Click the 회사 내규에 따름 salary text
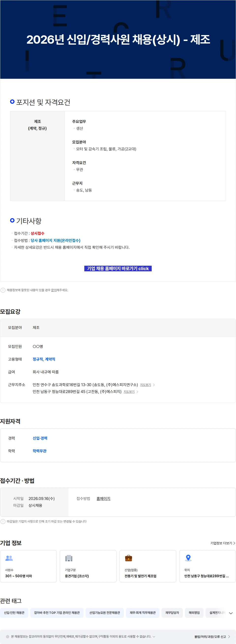 tap(45, 372)
